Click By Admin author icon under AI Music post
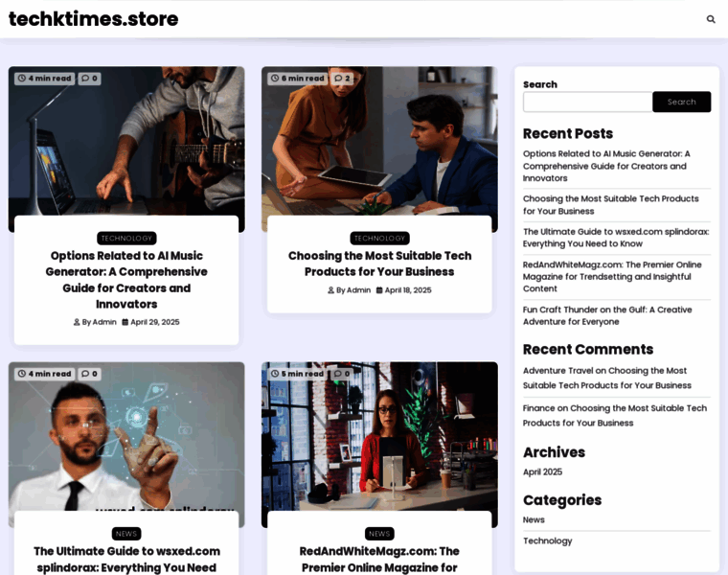 77,323
